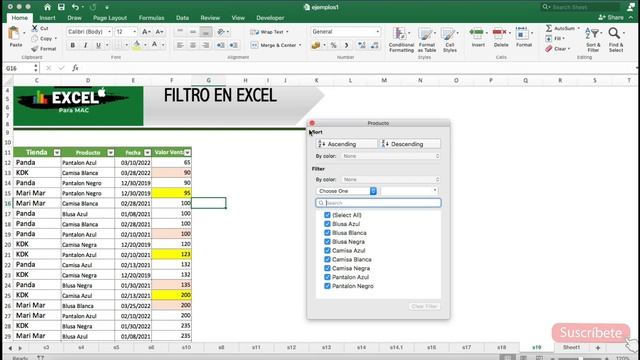640x360 pixels.
Task: Uncheck Blusa Blanca checkbox
Action: tap(327, 233)
